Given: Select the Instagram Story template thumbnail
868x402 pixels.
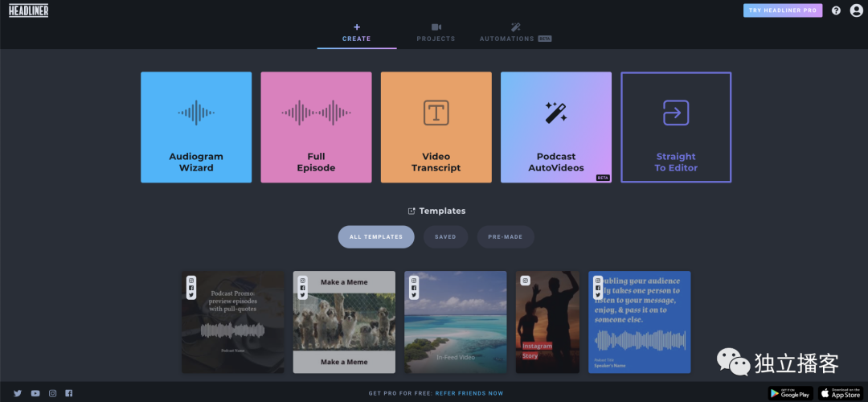Looking at the screenshot, I should [547, 322].
